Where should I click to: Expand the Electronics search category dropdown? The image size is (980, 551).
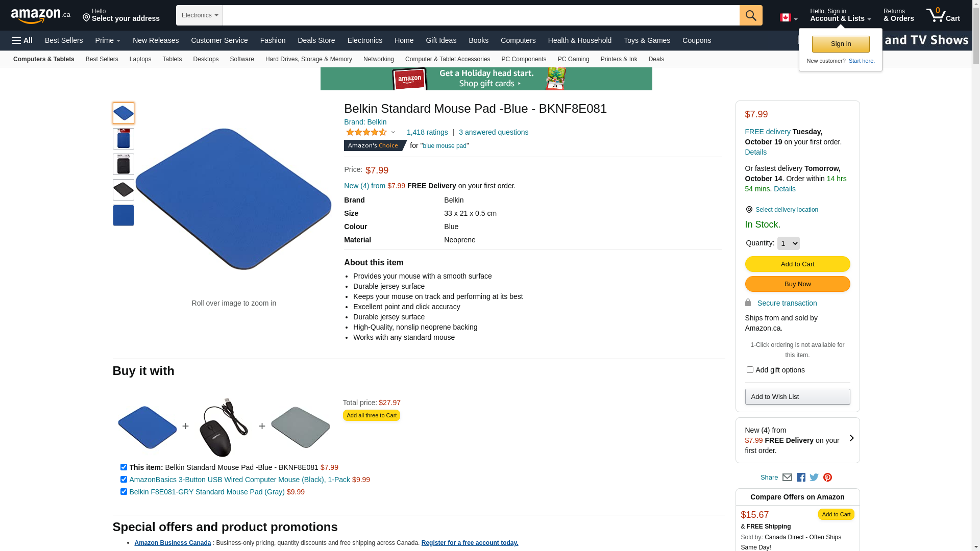200,15
